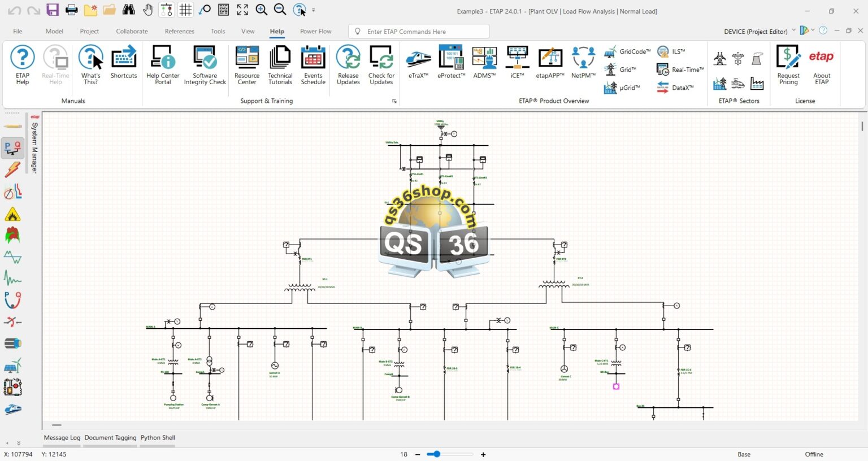The height and width of the screenshot is (461, 868).
Task: Select the Load Flow Analysis mode icon
Action: click(12, 149)
